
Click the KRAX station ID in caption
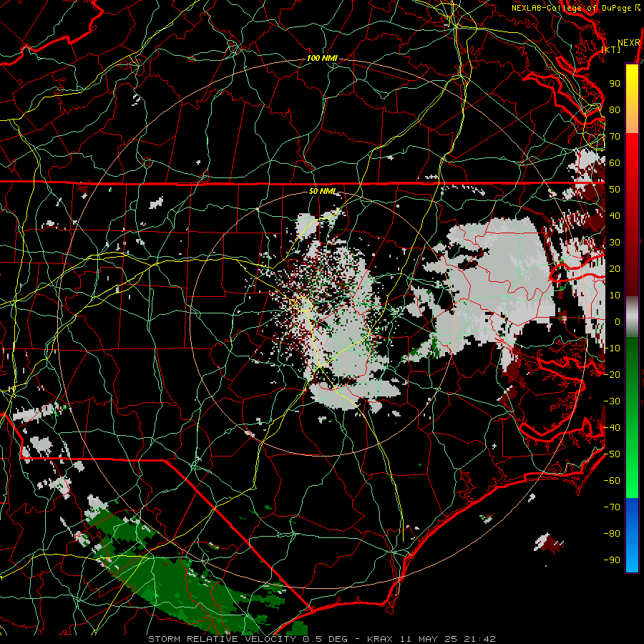(379, 639)
